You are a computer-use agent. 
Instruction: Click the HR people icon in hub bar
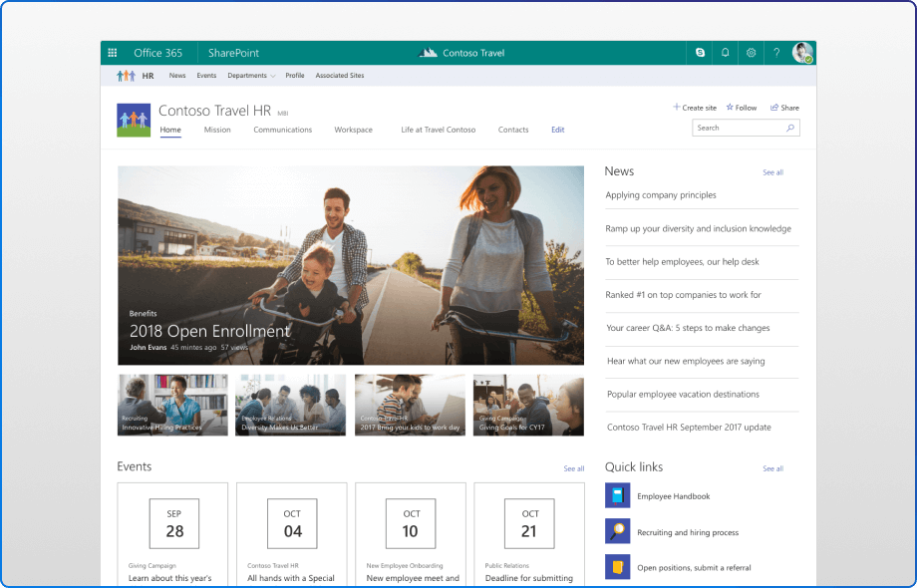(126, 76)
